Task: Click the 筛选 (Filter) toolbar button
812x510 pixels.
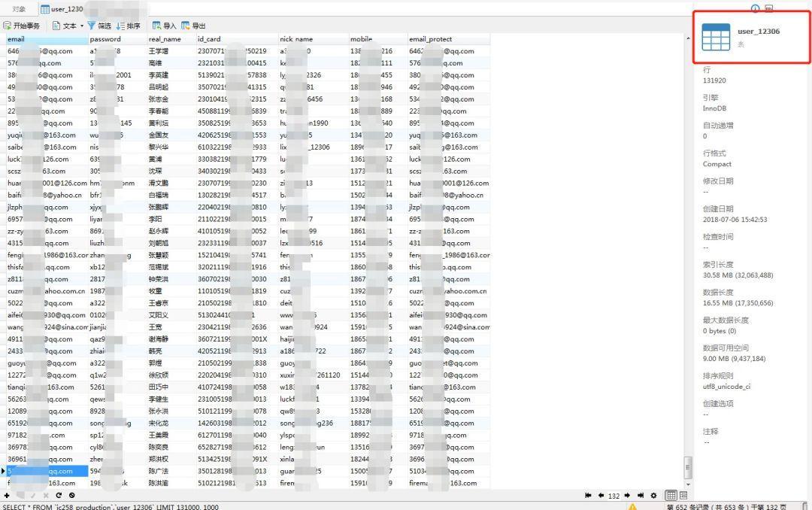Action: pyautogui.click(x=99, y=26)
